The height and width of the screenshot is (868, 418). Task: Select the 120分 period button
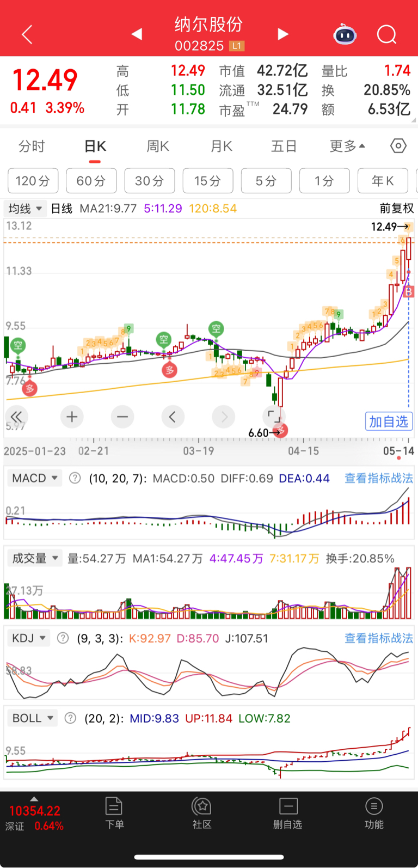33,181
